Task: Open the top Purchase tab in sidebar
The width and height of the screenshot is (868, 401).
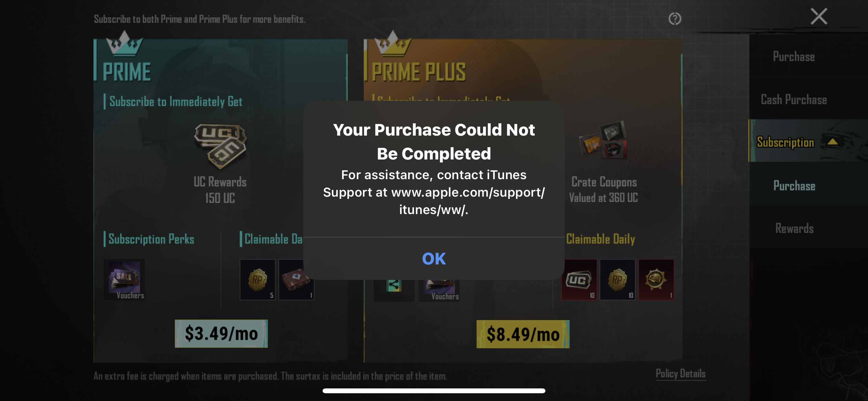Action: pos(793,56)
